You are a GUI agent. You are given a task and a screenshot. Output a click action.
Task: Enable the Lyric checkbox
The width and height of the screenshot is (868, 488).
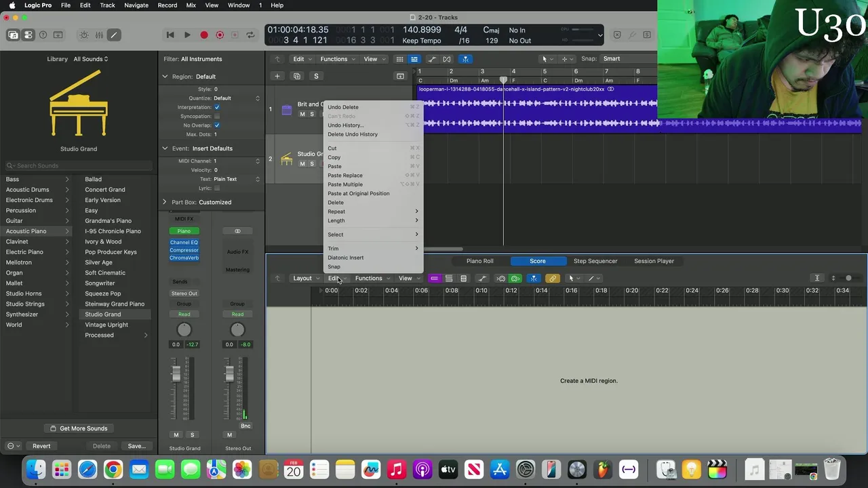coord(217,188)
